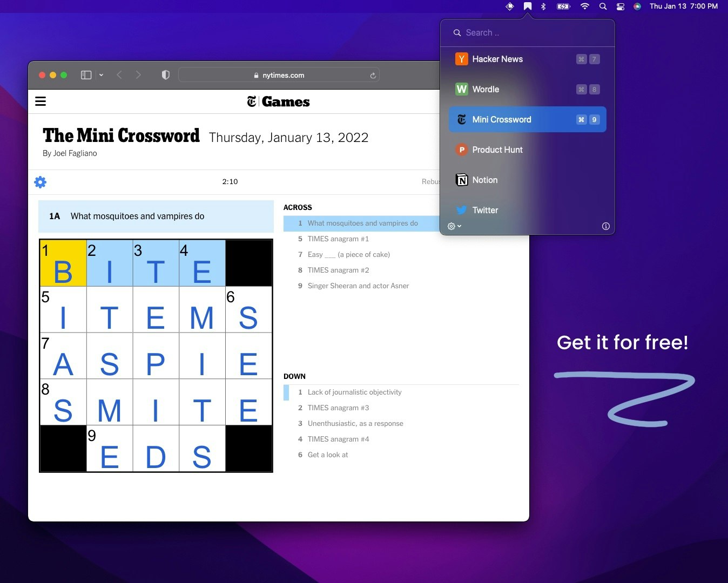Click the 2:10 puzzle timer
728x583 pixels.
(230, 181)
